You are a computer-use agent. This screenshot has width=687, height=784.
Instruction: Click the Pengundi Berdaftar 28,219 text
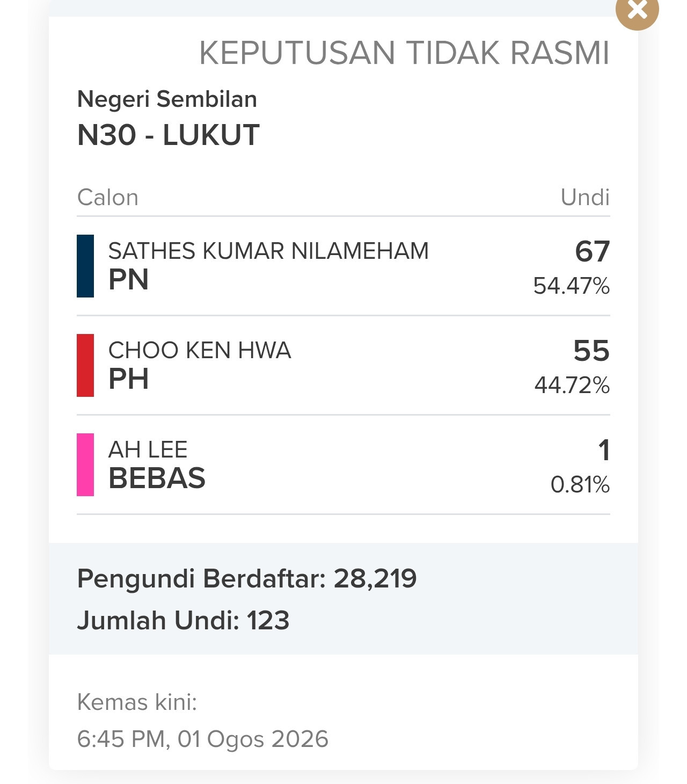coord(247,579)
